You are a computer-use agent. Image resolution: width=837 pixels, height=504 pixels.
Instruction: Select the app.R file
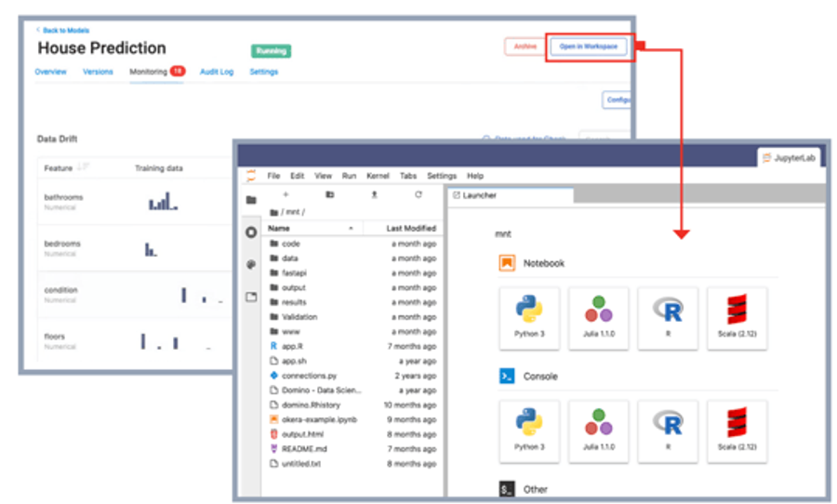coord(352,347)
